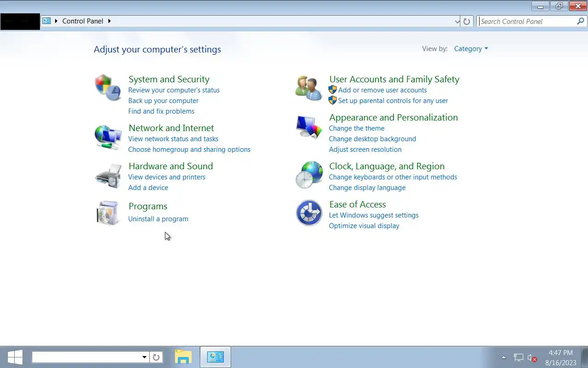Open the User Accounts people icon
Image resolution: width=588 pixels, height=368 pixels.
[x=309, y=88]
